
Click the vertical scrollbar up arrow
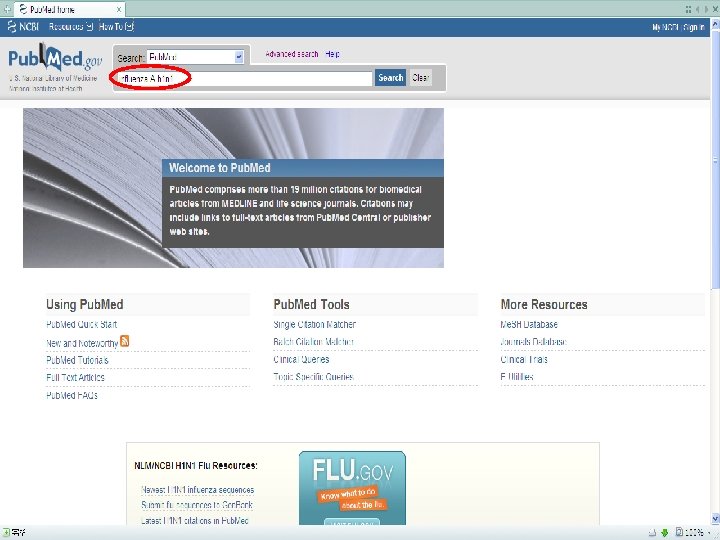[715, 24]
